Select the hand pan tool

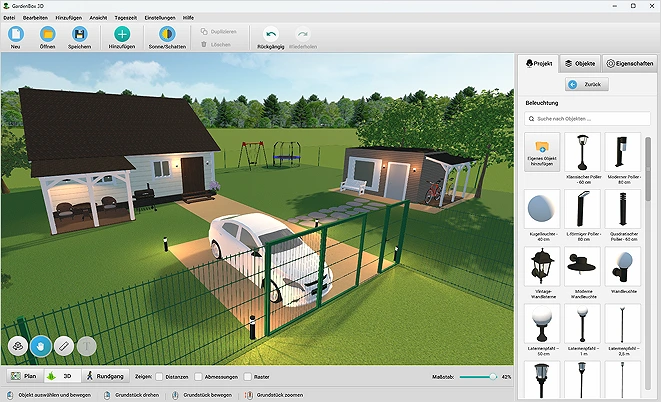pos(41,346)
